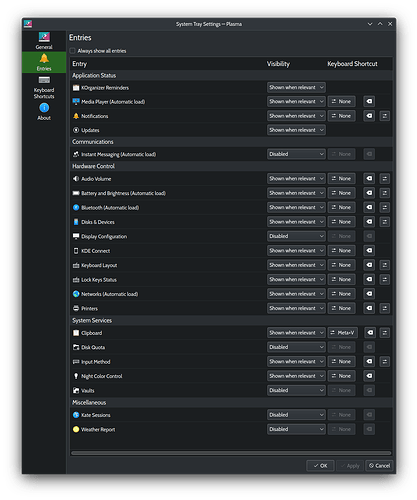Select the Display Configuration row label
The width and height of the screenshot is (417, 500).
point(104,236)
